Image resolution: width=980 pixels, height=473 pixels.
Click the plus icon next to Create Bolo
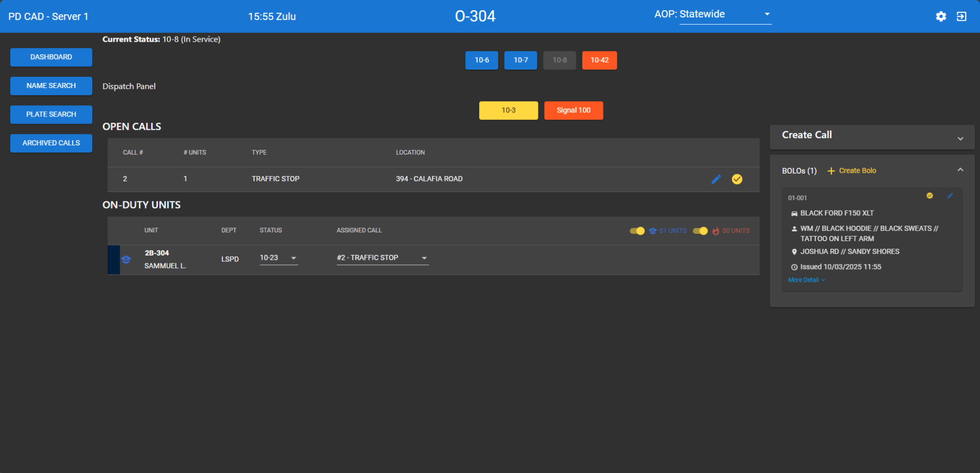[x=831, y=170]
